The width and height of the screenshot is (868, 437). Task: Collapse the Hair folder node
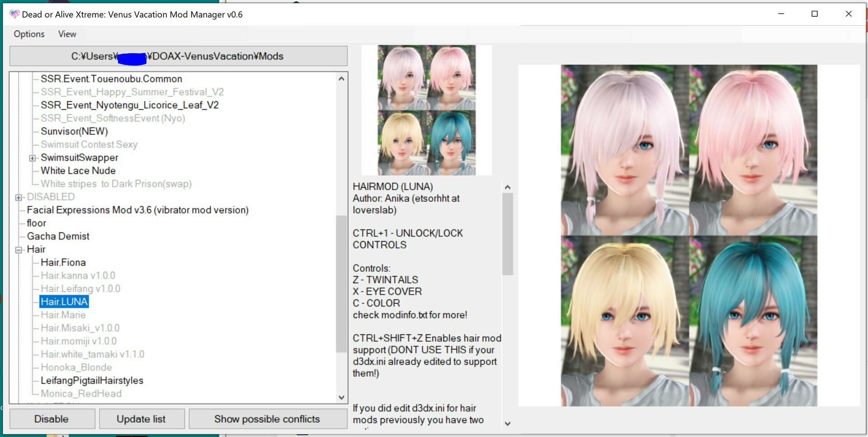[18, 250]
